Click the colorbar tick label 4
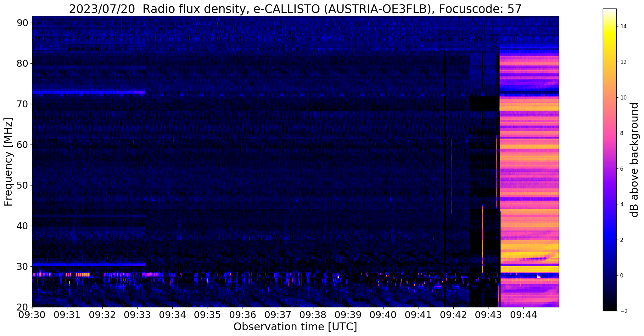Screen dimensions: 644x336 point(621,204)
